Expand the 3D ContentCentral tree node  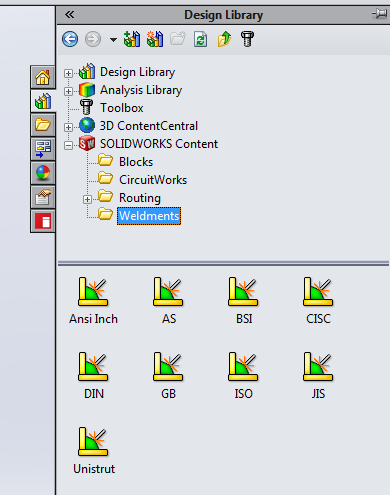pyautogui.click(x=68, y=127)
